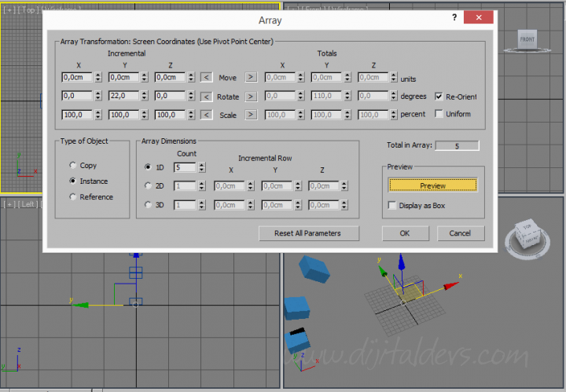This screenshot has height=392, width=566.
Task: Click the Rotate left arrow button
Action: [206, 96]
